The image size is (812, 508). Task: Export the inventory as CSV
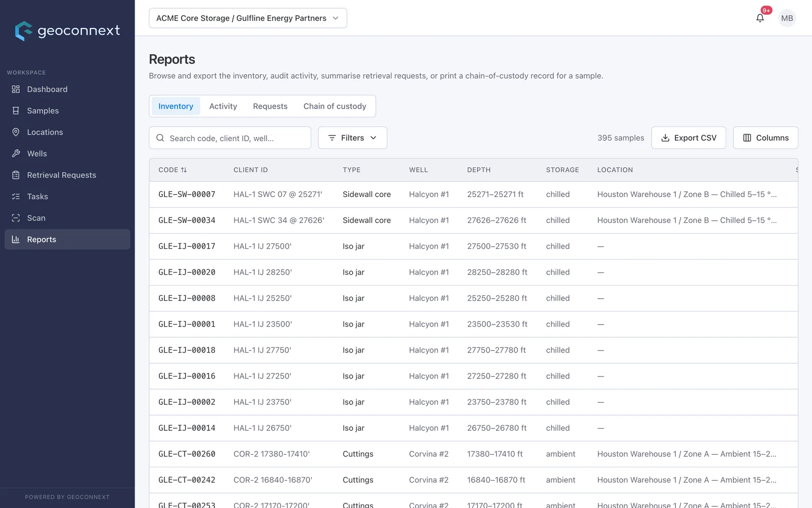[x=689, y=138]
